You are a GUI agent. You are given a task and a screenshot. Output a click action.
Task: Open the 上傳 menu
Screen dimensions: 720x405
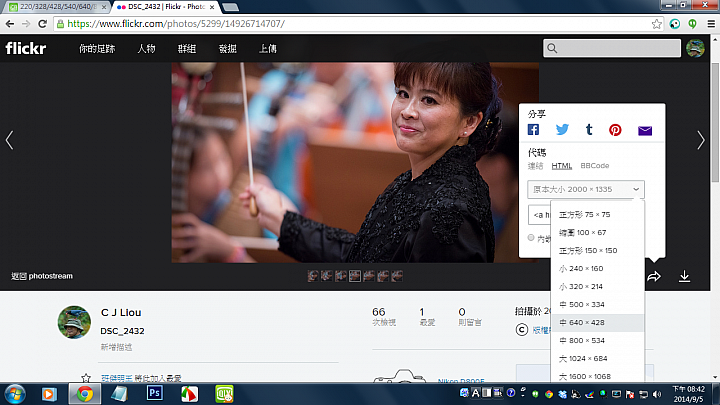point(268,49)
